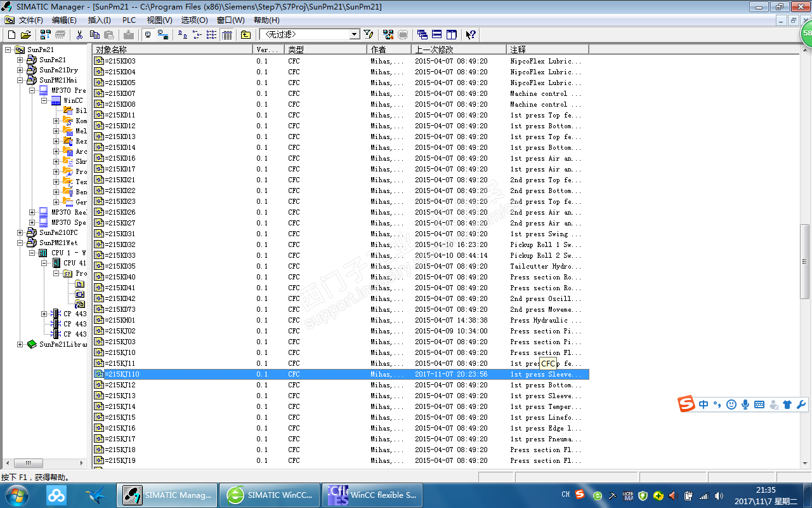Select the =215KH01 chart row
Image resolution: width=812 pixels, height=508 pixels.
point(341,320)
